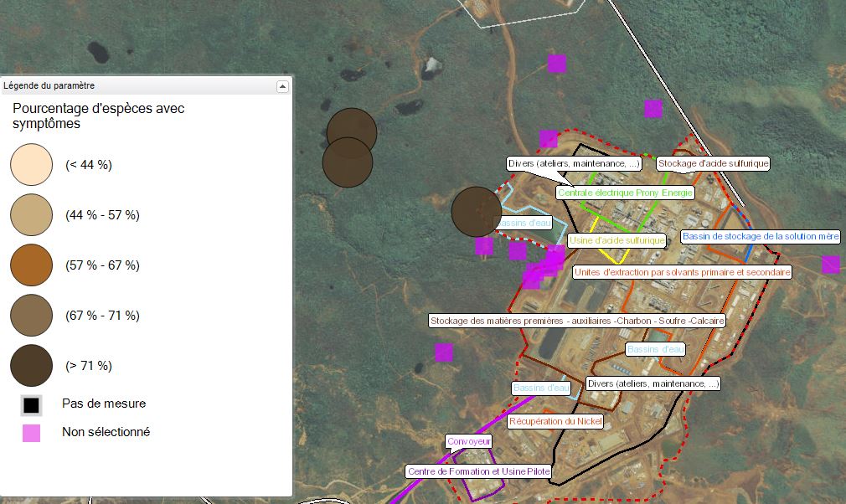Select the '44 % - 57 %' legend swatch
846x504 pixels.
tap(32, 215)
